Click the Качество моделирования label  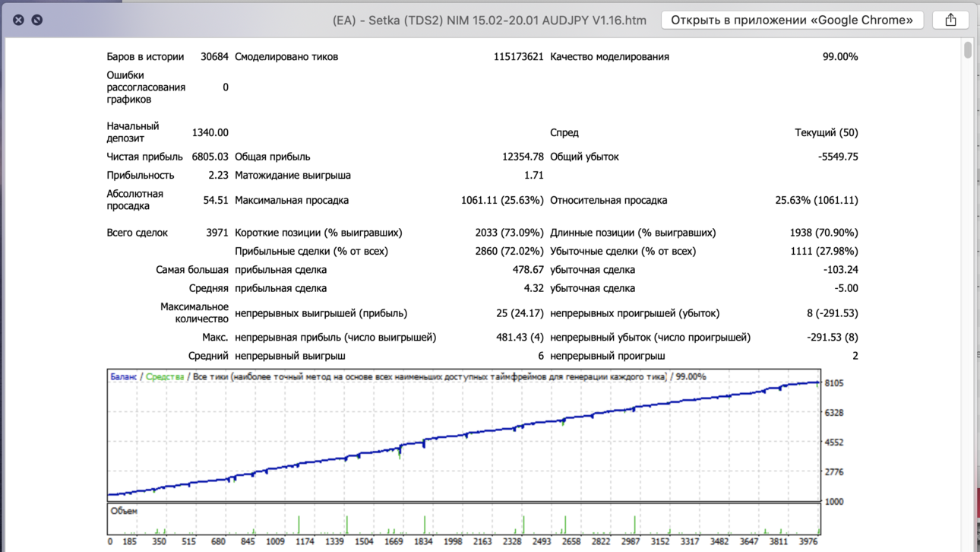tap(609, 57)
